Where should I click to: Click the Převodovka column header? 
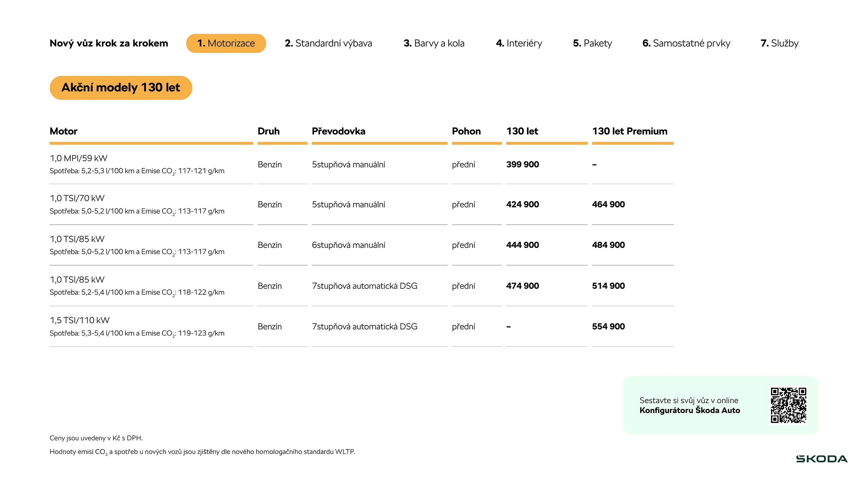point(338,131)
